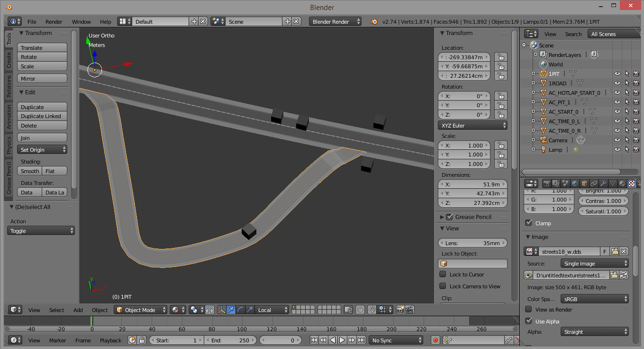Click the Blender logo in the info header
This screenshot has height=349, width=644.
click(374, 21)
